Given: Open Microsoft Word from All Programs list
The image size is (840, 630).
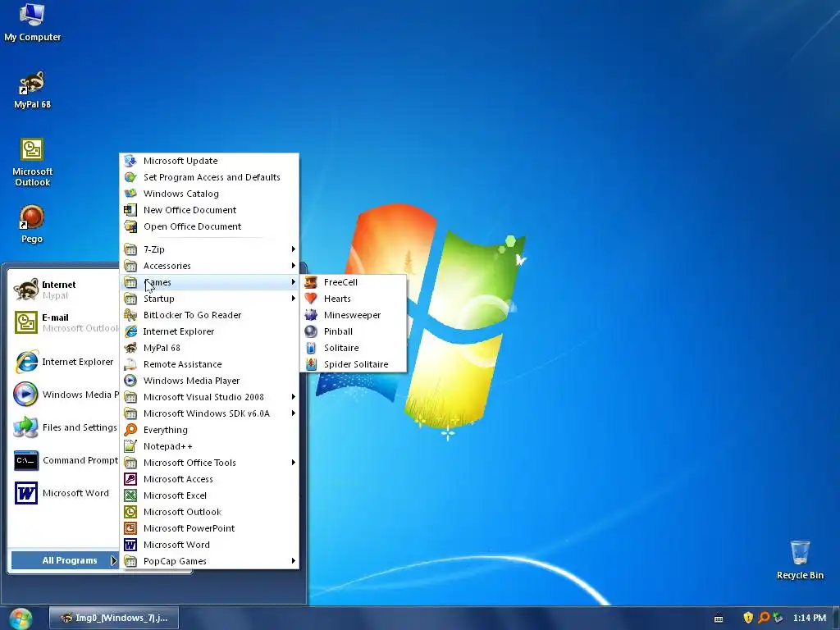Looking at the screenshot, I should (209, 545).
